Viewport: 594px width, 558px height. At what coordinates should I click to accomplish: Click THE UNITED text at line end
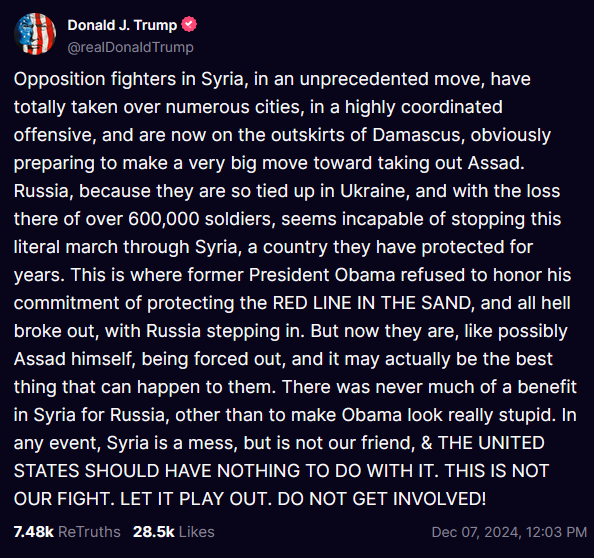(x=491, y=443)
